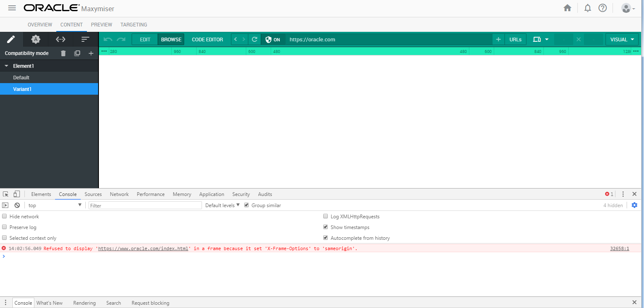Navigate back in the Maxymiser browser bar
Viewport: 644px width, 308px height.
[x=235, y=40]
